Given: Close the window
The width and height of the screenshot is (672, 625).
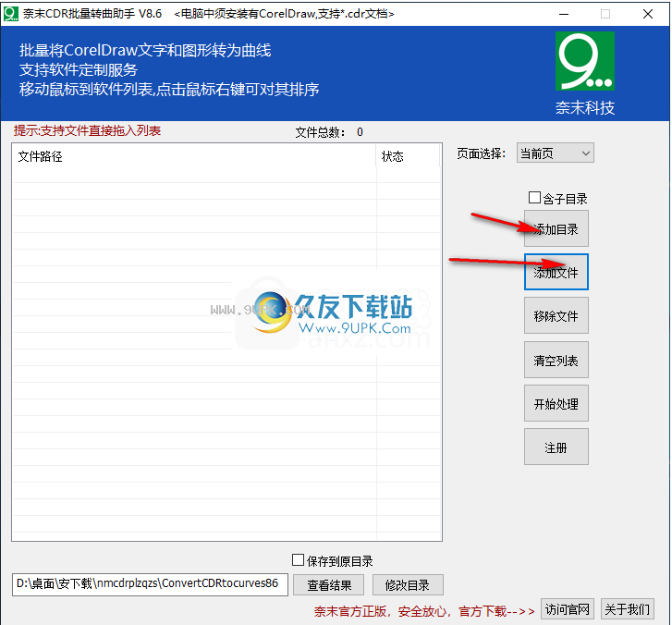Looking at the screenshot, I should coord(648,14).
